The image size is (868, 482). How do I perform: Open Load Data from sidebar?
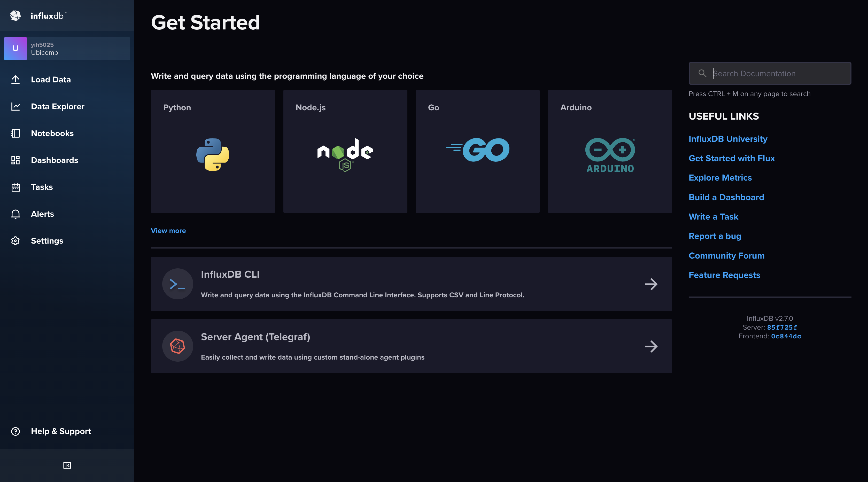51,80
